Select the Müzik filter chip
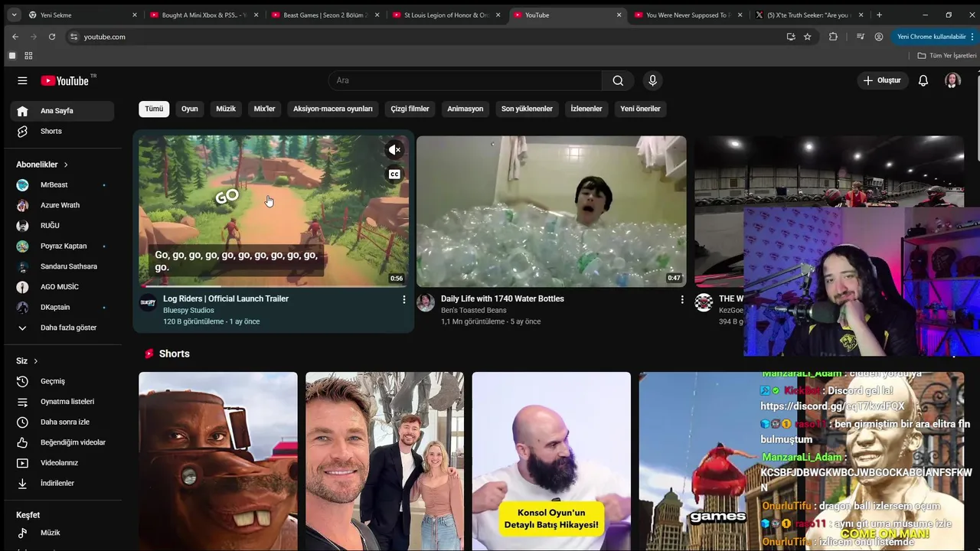Screen dimensions: 980x551 (226, 109)
